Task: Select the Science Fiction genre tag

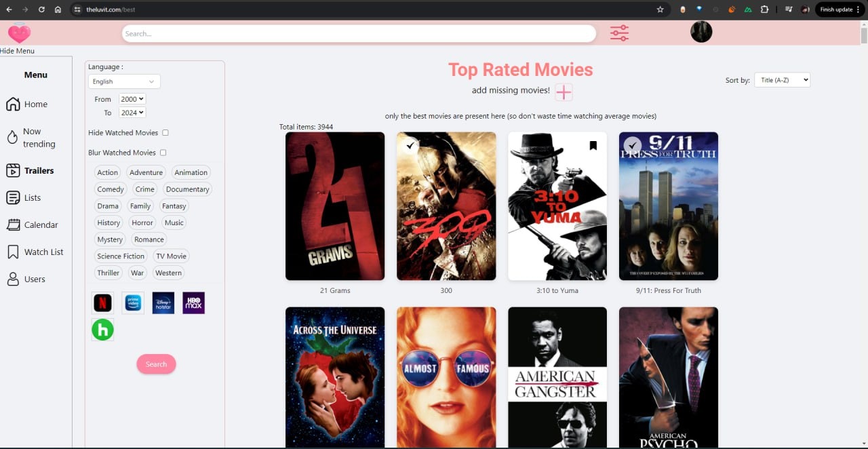Action: [121, 256]
